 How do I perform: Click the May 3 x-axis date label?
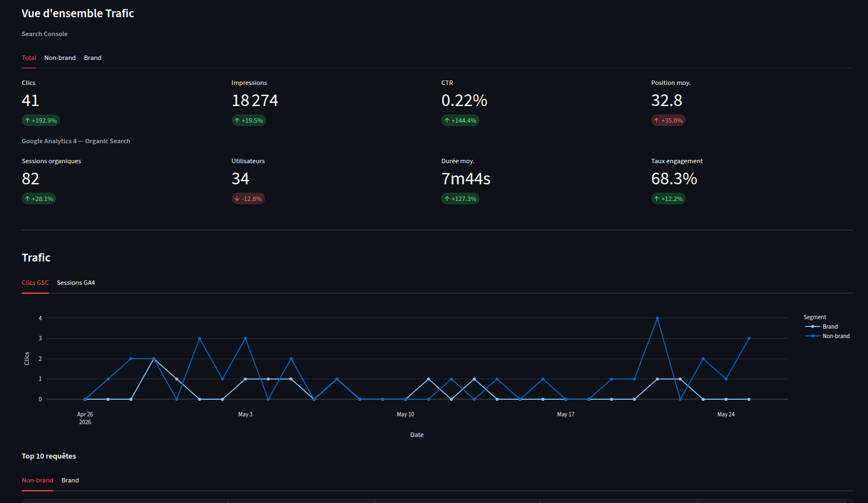(x=245, y=414)
